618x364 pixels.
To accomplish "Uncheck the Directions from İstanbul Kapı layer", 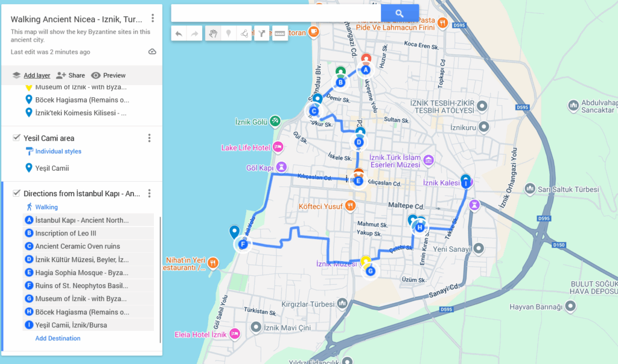I will click(x=16, y=193).
